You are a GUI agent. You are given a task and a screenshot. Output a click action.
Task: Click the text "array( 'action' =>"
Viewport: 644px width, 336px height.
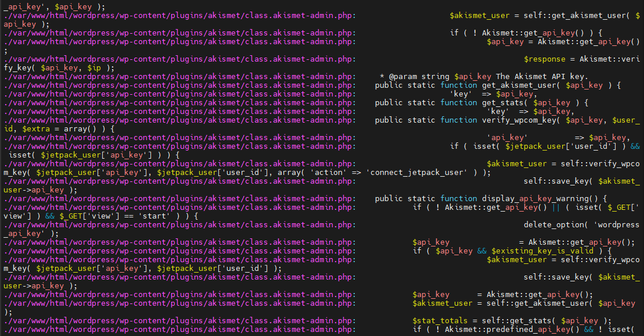(319, 172)
